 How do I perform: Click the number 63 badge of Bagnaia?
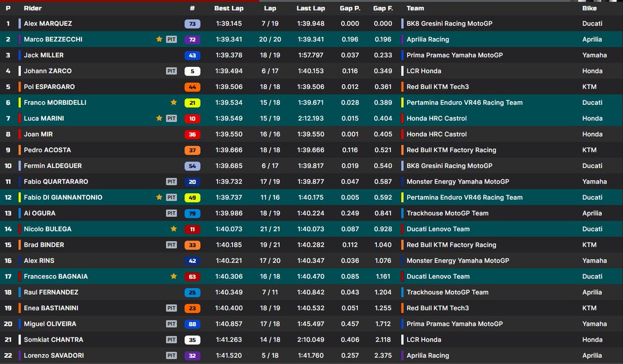point(192,276)
